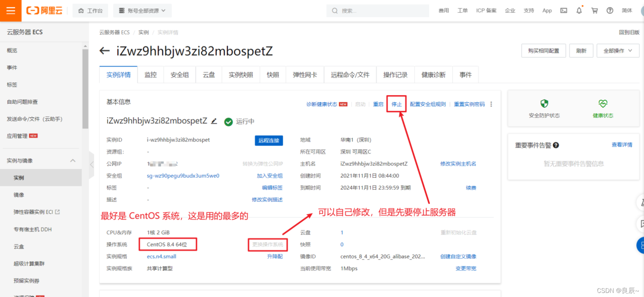The image size is (644, 297).
Task: Open the orange hamburger menu
Action: tap(11, 11)
